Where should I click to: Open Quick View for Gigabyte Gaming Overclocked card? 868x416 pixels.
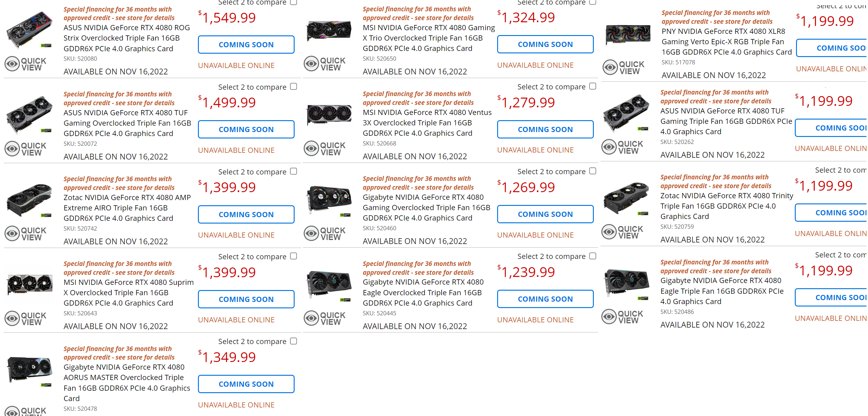[x=325, y=233]
